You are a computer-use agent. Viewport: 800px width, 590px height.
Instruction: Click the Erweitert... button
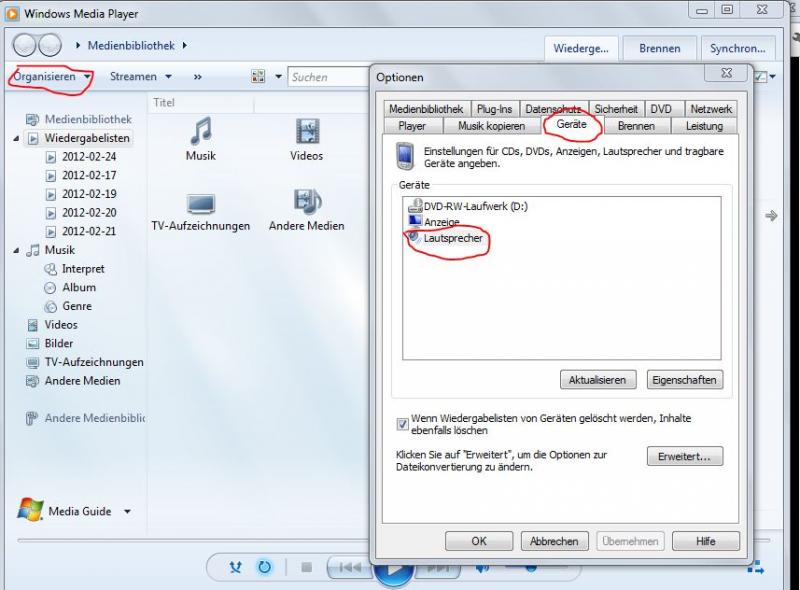[684, 456]
